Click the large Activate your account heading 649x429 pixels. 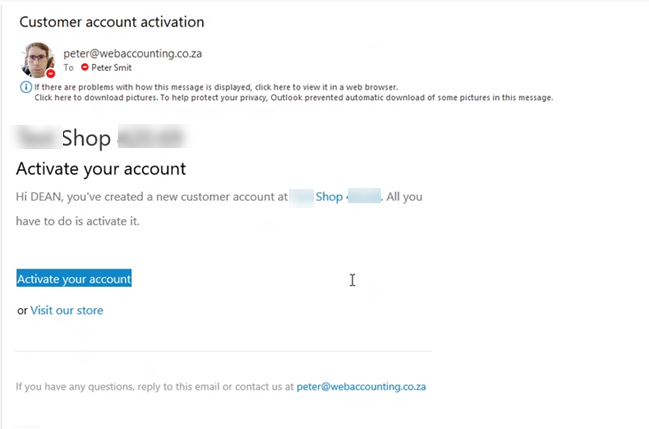(x=101, y=169)
